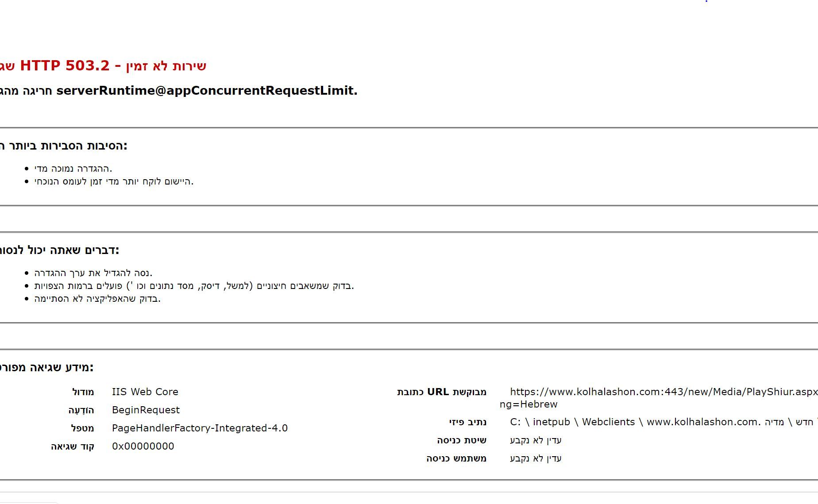
Task: Click the bullet 'היישום לוקח יותר מדי זמן לעומס הנוכחי.'
Action: pyautogui.click(x=114, y=181)
